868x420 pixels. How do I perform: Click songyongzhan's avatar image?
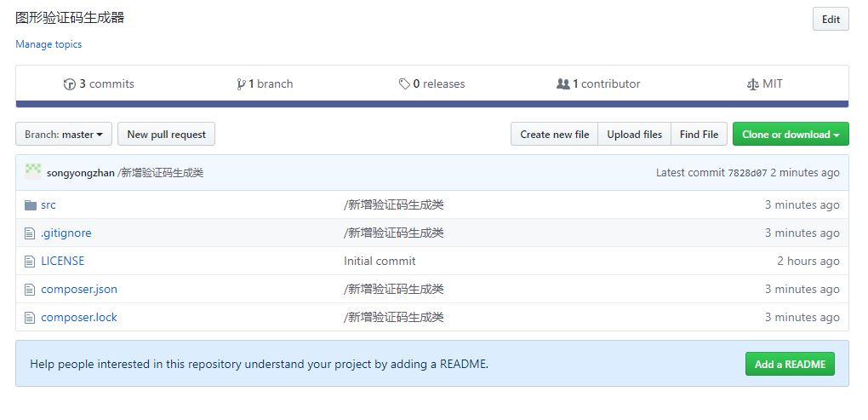coord(33,172)
